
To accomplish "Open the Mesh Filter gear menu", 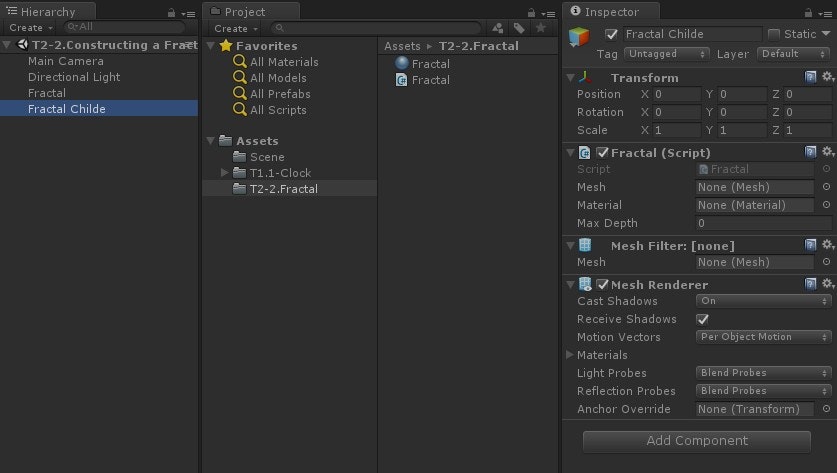I will coord(827,245).
